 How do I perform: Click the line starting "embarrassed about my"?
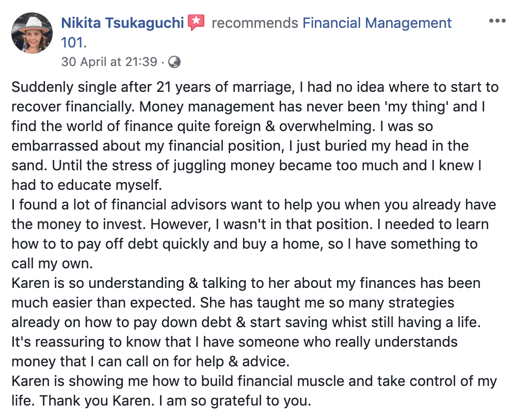click(240, 146)
